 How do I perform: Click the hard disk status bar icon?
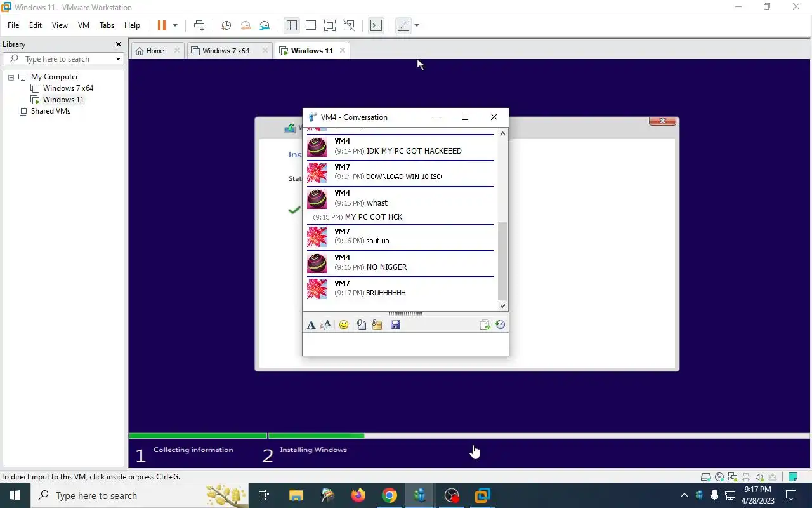coord(706,477)
